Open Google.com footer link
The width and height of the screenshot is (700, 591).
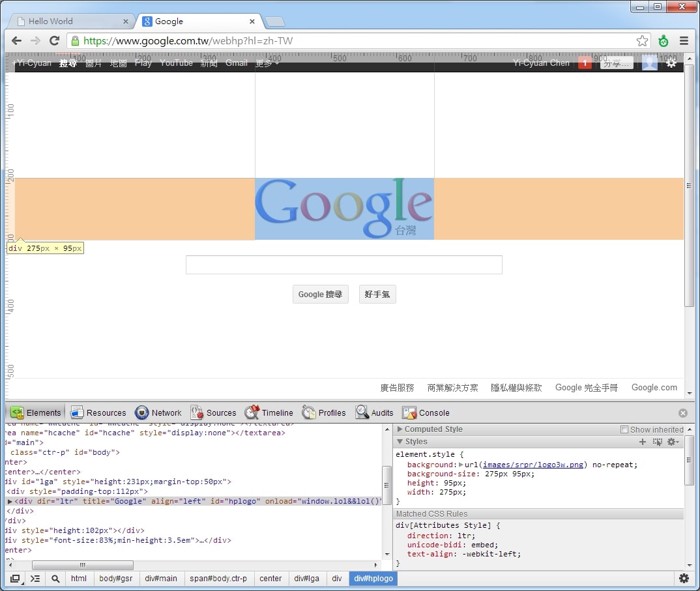pyautogui.click(x=654, y=388)
